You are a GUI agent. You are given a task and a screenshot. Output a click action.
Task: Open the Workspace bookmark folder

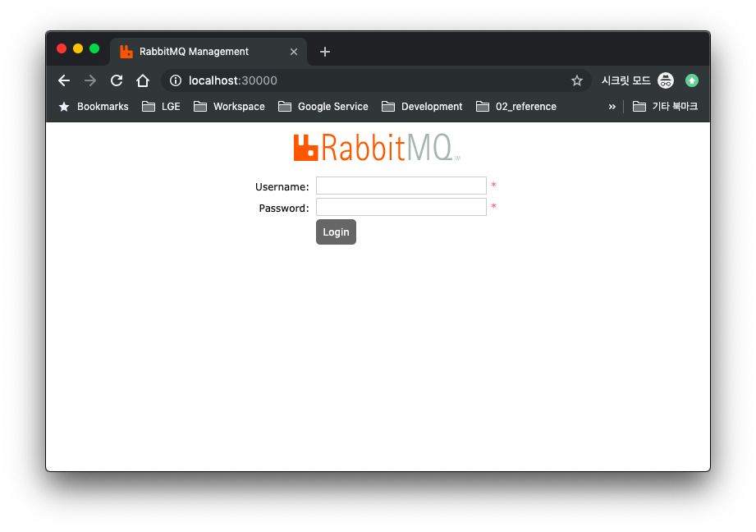[x=229, y=107]
